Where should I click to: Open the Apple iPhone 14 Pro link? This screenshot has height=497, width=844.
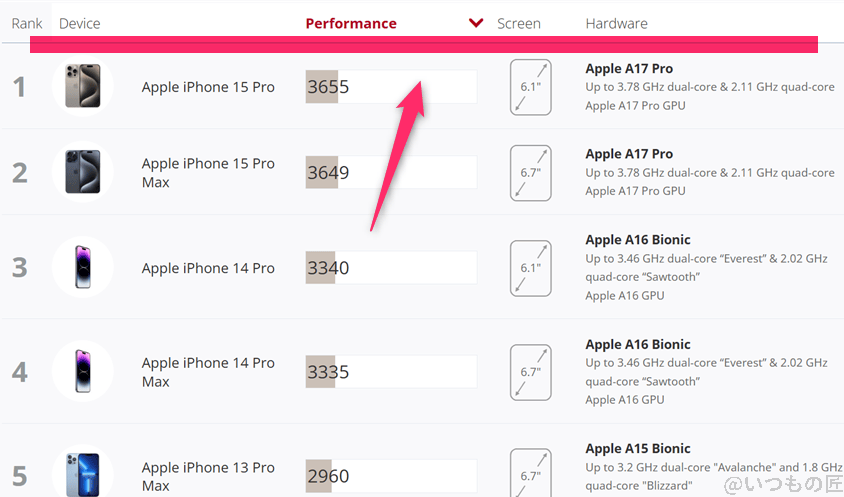point(208,268)
